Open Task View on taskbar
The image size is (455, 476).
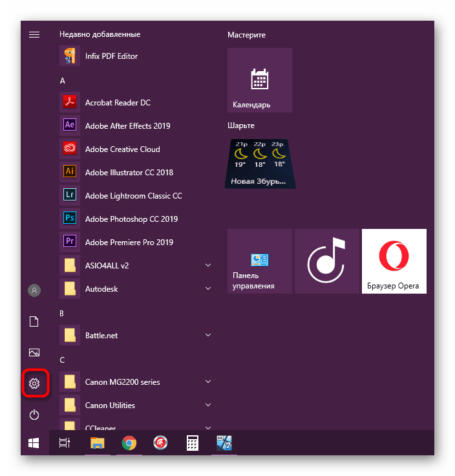click(65, 442)
